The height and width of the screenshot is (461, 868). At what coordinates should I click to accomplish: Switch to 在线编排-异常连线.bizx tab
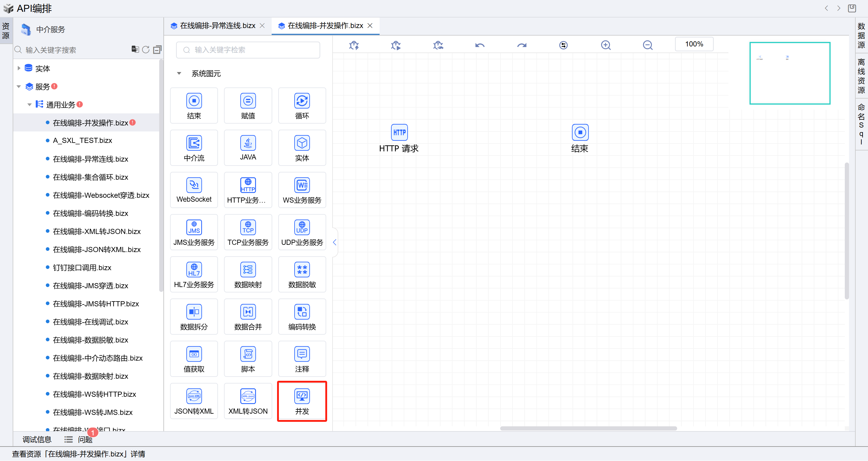pos(217,26)
